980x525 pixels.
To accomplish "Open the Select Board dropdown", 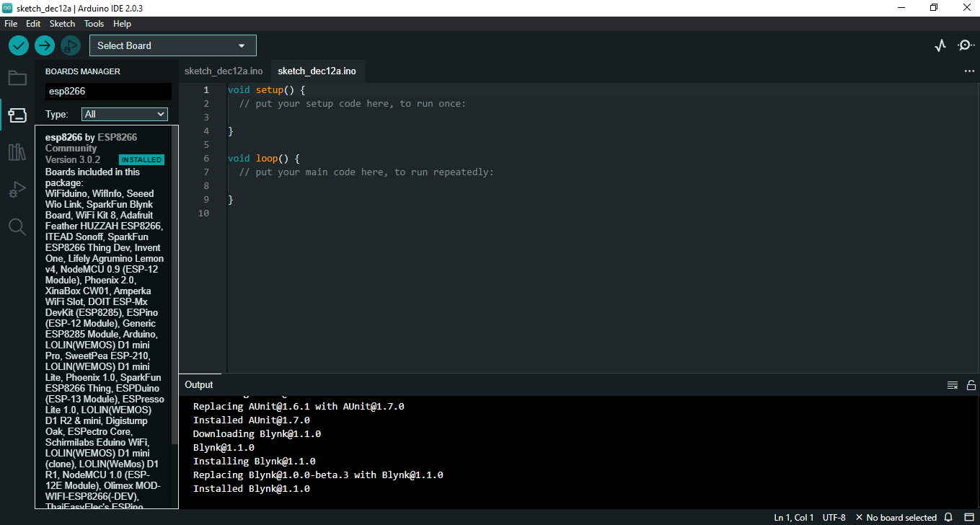I will 173,45.
